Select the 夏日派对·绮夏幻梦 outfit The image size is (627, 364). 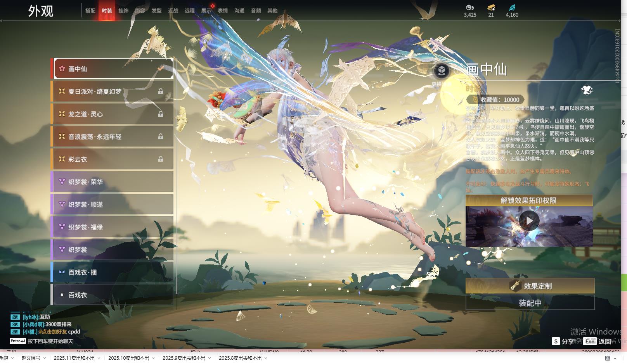pyautogui.click(x=113, y=91)
